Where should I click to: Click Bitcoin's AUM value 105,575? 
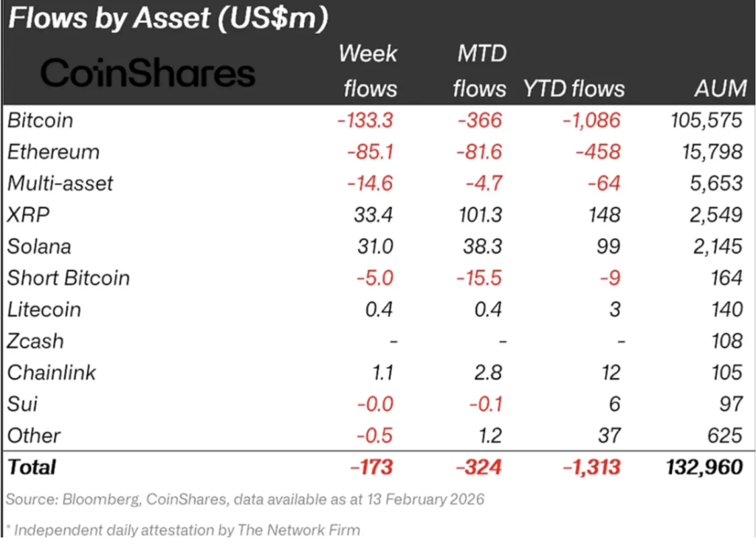point(704,120)
